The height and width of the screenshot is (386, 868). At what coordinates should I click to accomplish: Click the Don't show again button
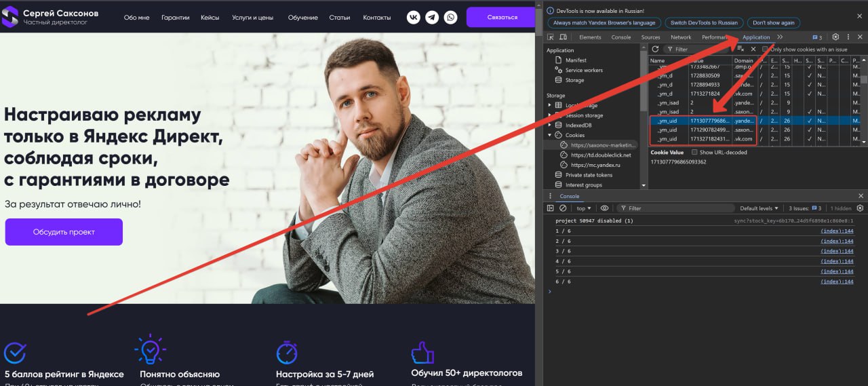(774, 22)
